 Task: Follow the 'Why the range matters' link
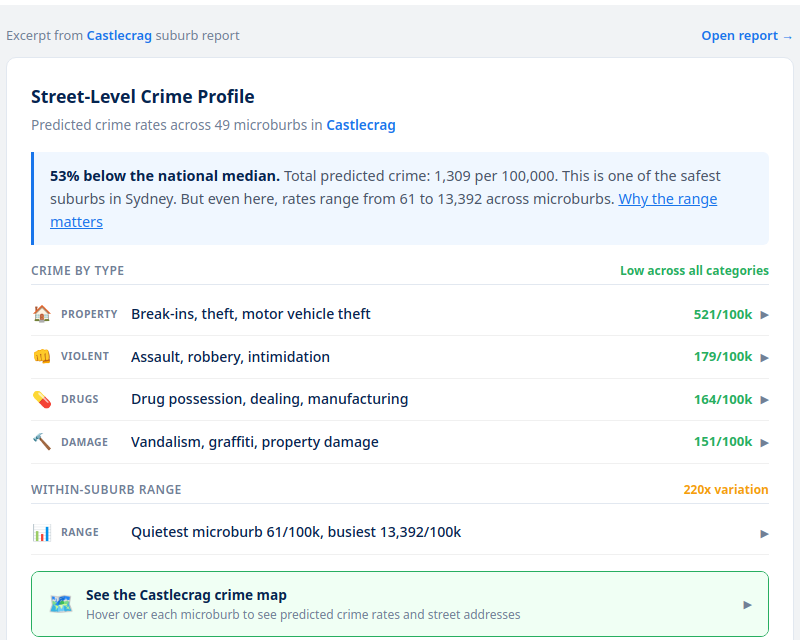667,199
